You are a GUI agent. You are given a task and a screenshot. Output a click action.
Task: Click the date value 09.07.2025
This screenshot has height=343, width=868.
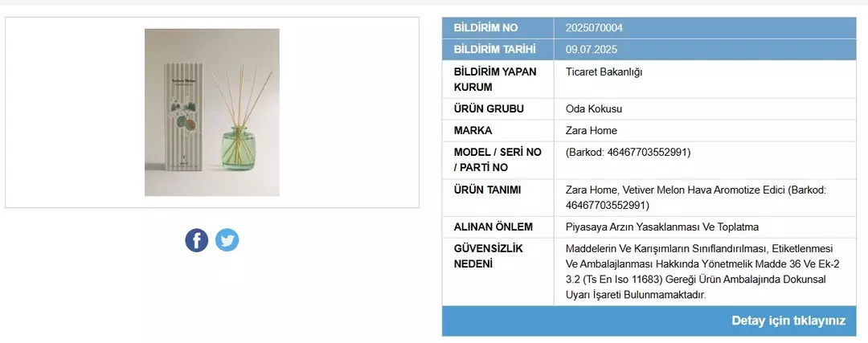(592, 50)
